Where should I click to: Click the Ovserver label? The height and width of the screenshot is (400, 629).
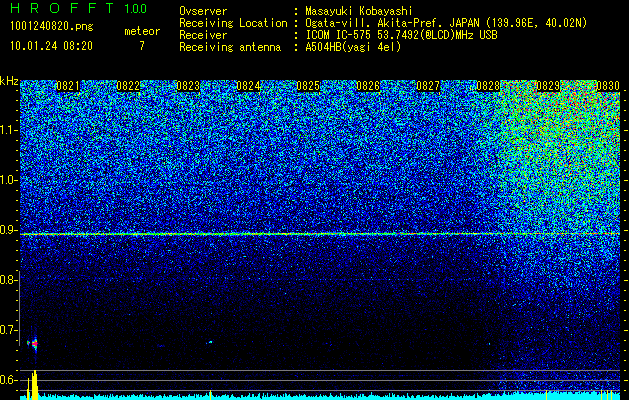pos(203,11)
